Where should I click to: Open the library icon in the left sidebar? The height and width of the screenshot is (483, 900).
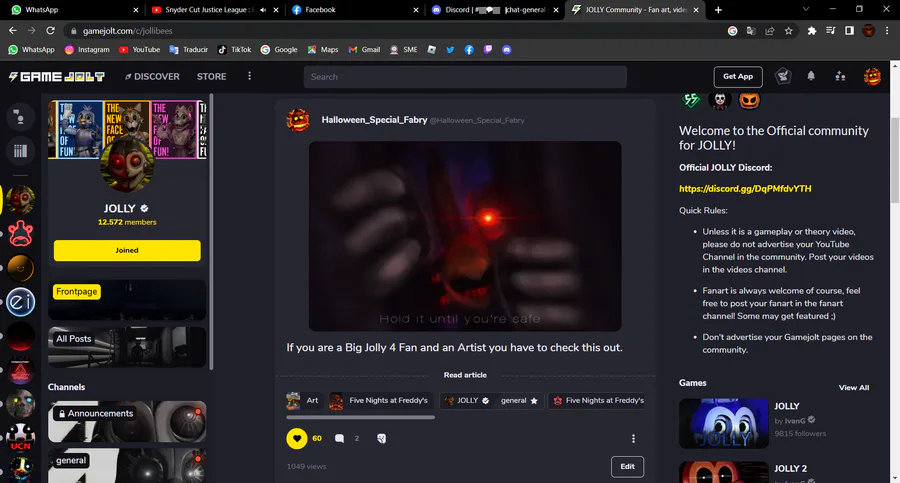click(x=20, y=151)
